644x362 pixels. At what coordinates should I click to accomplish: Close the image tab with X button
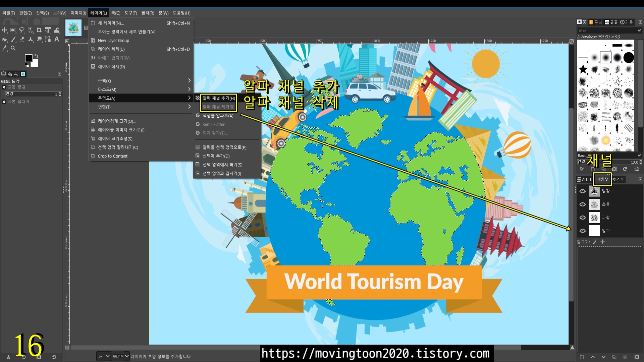[x=86, y=27]
